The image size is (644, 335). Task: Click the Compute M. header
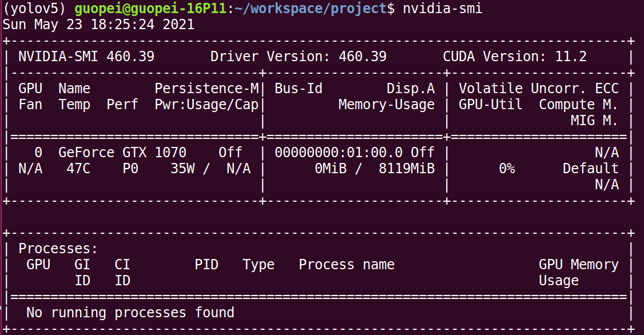click(x=579, y=105)
